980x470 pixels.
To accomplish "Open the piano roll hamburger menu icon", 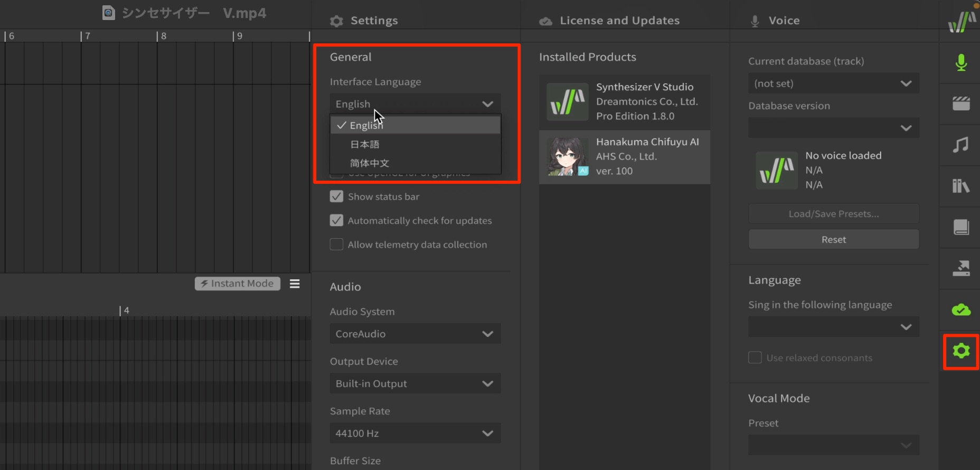I will point(295,284).
